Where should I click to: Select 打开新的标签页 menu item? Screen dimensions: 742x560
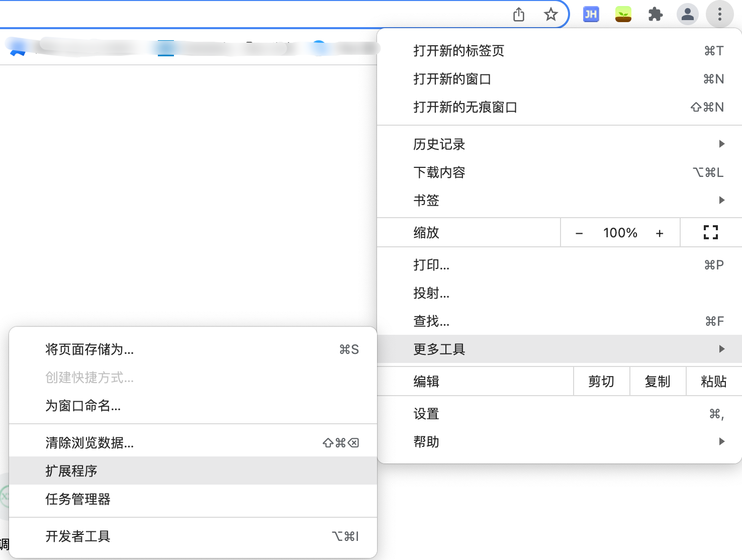(560, 51)
